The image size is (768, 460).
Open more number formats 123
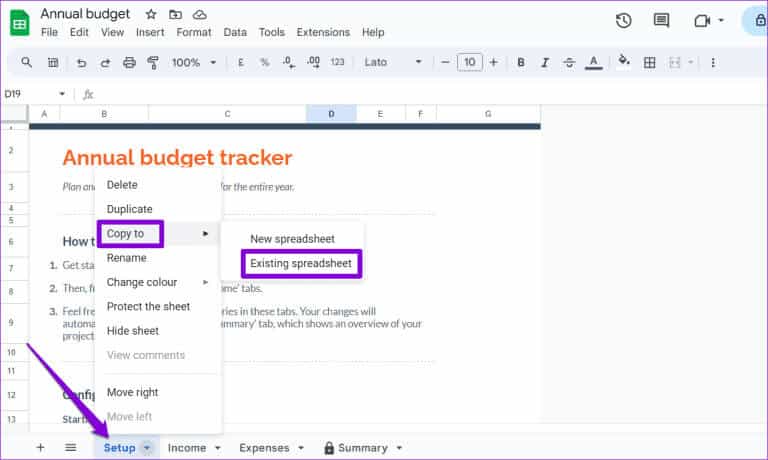point(337,62)
